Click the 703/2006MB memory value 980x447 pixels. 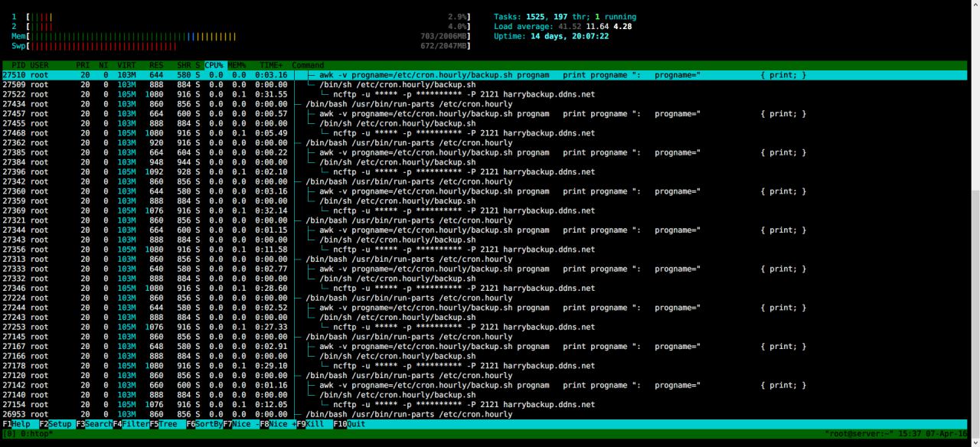click(443, 36)
